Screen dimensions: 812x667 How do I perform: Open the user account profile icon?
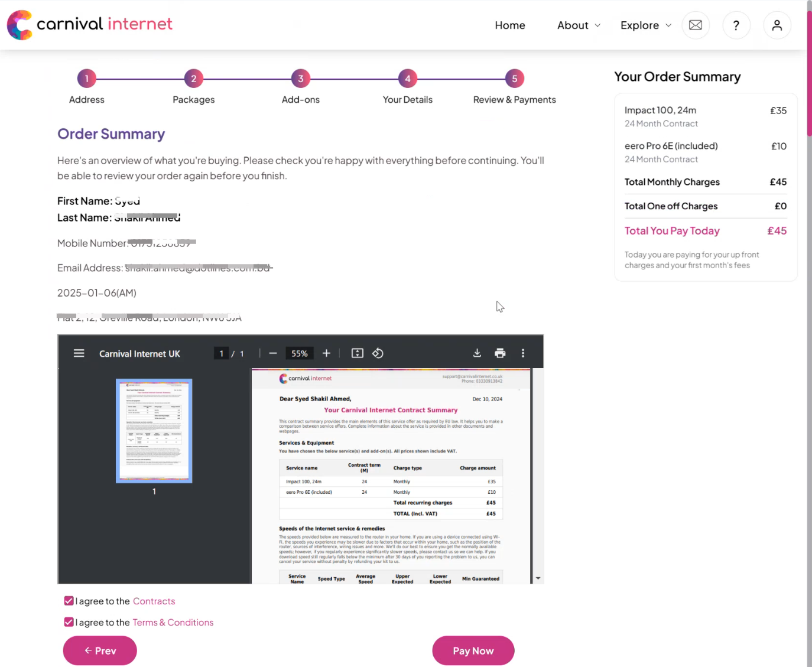(777, 25)
